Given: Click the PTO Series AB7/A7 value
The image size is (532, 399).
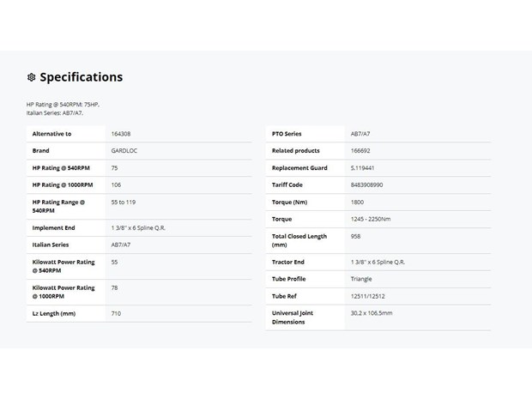Looking at the screenshot, I should pos(360,134).
